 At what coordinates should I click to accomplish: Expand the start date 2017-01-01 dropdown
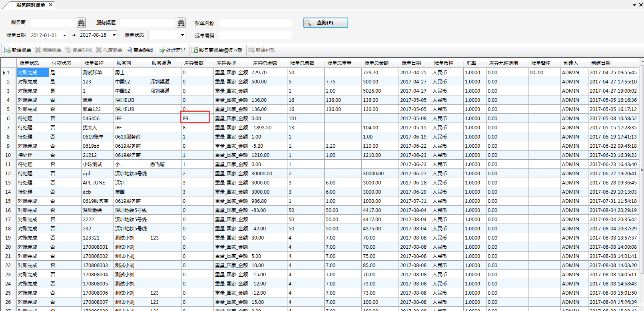pos(64,36)
